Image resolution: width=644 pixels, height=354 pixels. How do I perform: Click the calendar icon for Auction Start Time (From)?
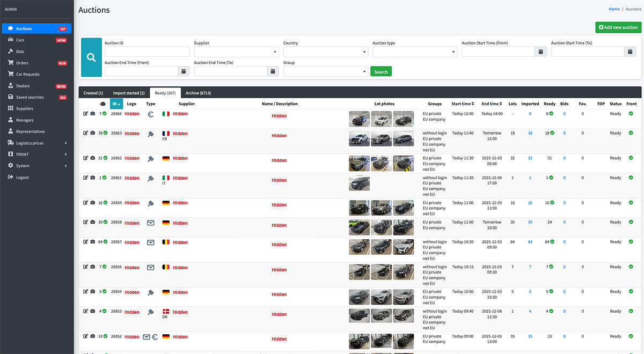coord(539,51)
